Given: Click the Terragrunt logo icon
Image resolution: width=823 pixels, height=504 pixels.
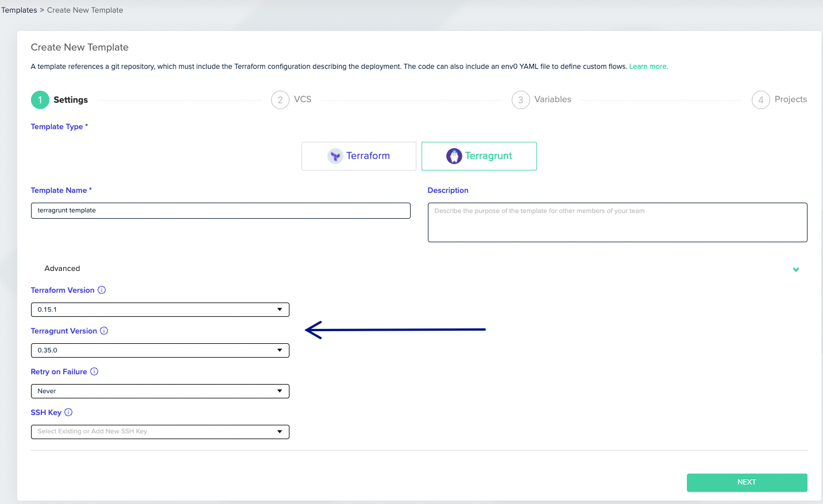Looking at the screenshot, I should 454,156.
